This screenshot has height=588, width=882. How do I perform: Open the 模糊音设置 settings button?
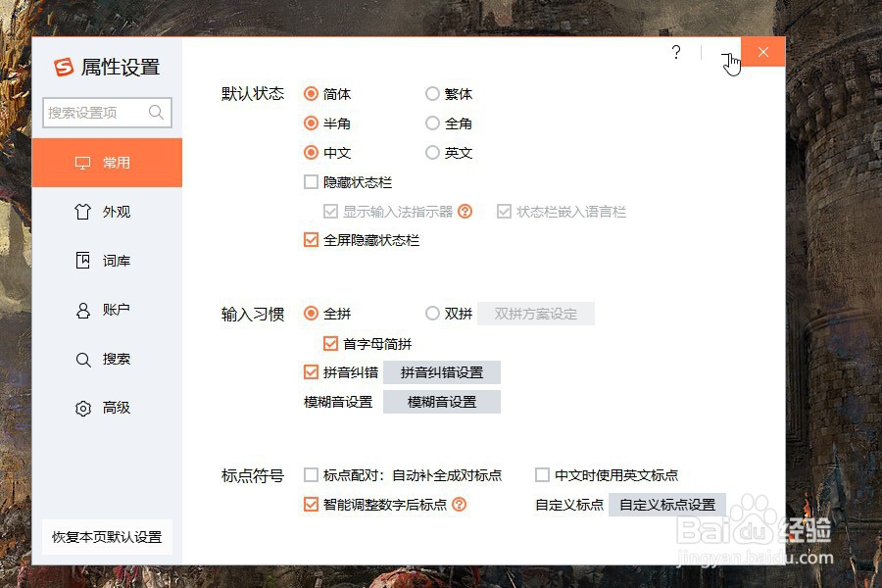(442, 402)
